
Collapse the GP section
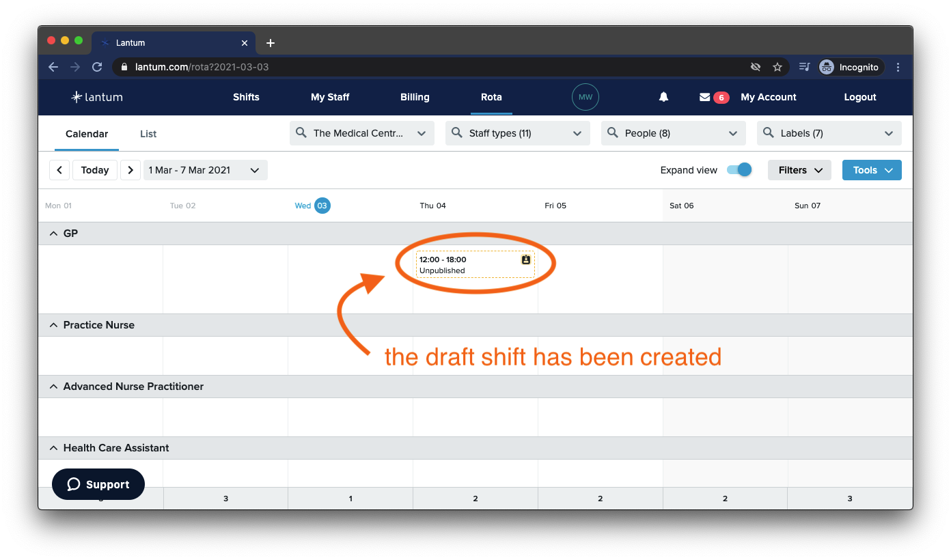[54, 234]
